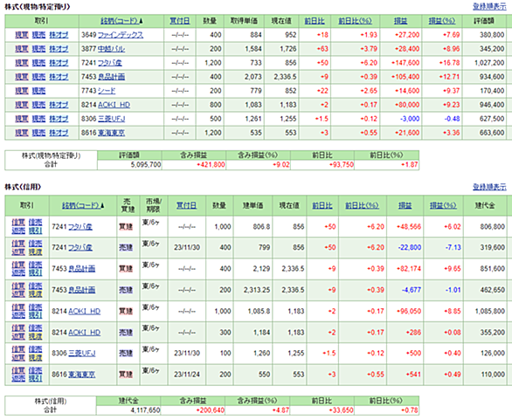Open 8214 AOKI HD link in 信用 買建 row
The image size is (512, 420).
pyautogui.click(x=84, y=312)
